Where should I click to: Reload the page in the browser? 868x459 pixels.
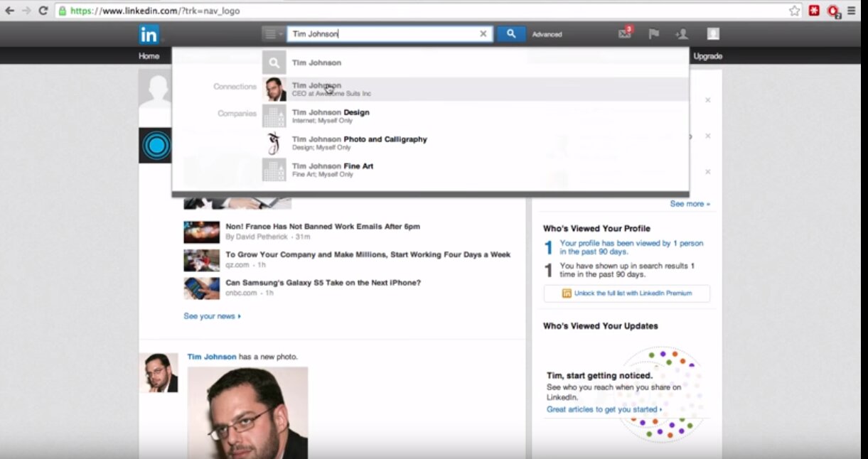43,11
